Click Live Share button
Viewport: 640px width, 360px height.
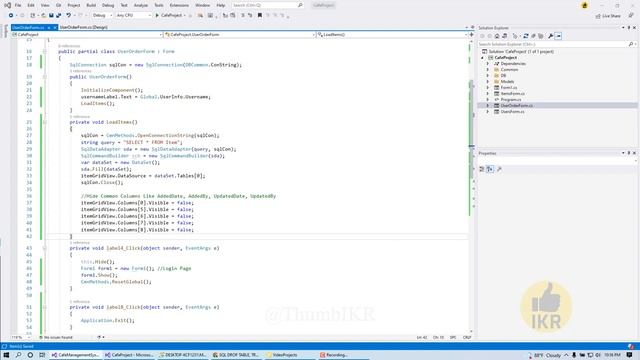pyautogui.click(x=608, y=16)
